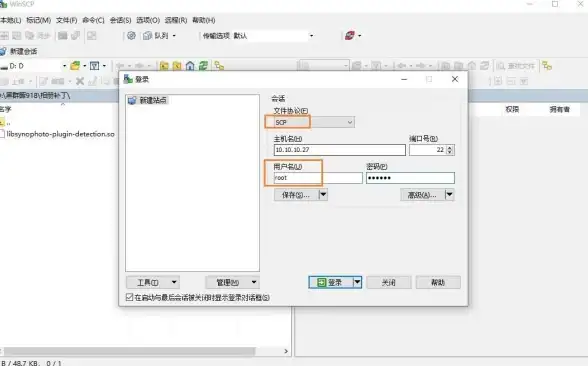588x366 pixels.
Task: Open the Commands (C) menu
Action: click(93, 20)
